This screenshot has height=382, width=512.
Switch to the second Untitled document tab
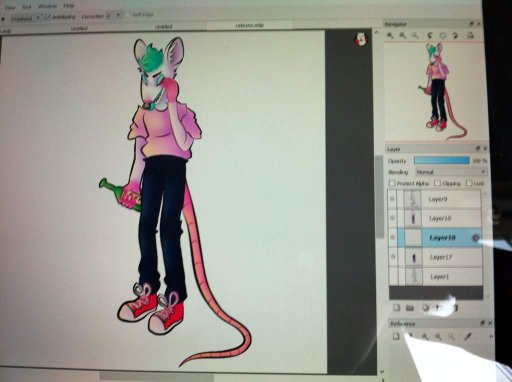pos(164,26)
